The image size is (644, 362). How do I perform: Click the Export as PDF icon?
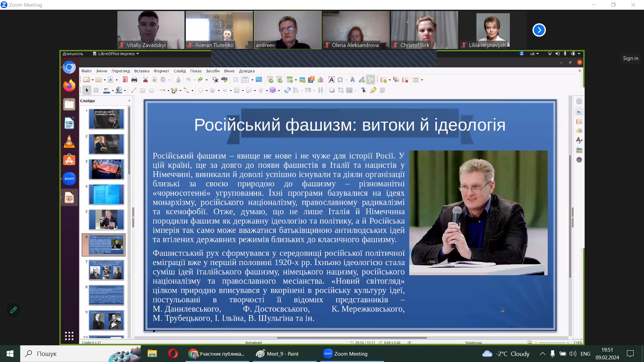point(125,80)
